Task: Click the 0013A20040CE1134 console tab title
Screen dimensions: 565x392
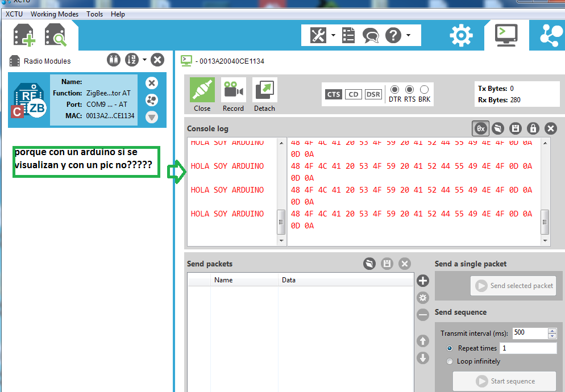Action: coord(232,61)
